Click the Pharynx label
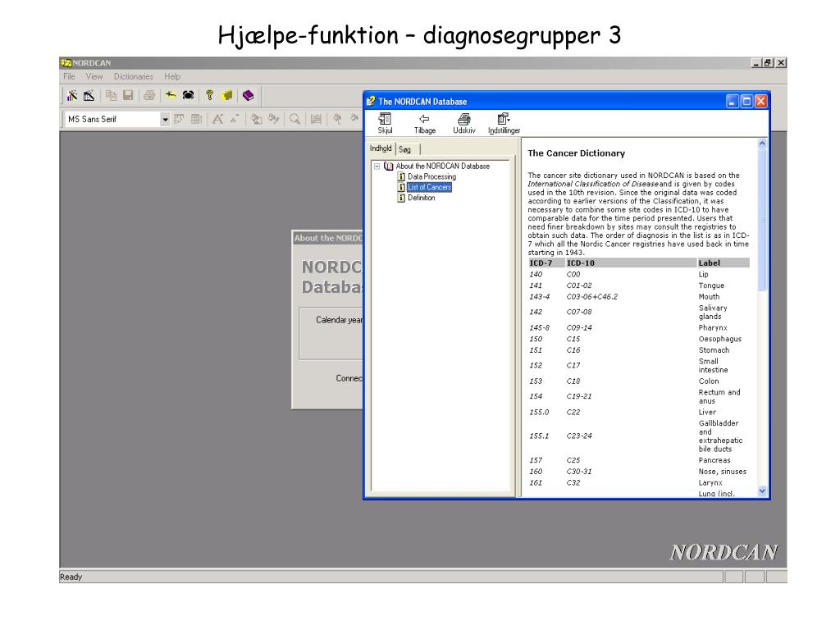Image resolution: width=840 pixels, height=630 pixels. (713, 328)
